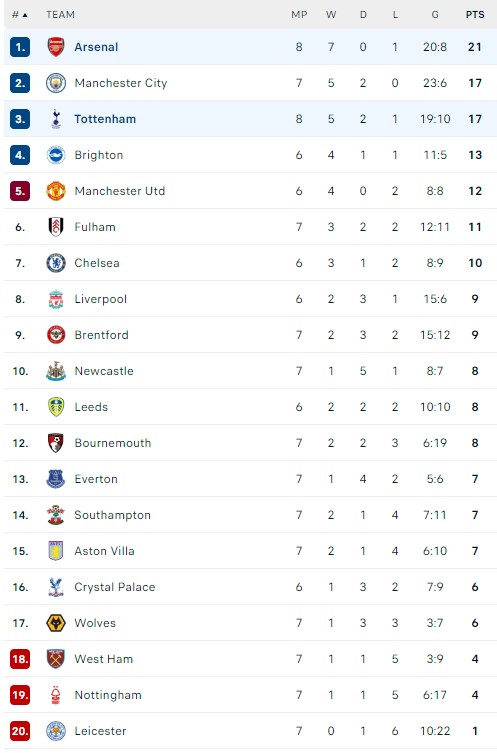Click the Nottingham Forest tree logo
This screenshot has width=497, height=753.
pos(56,695)
